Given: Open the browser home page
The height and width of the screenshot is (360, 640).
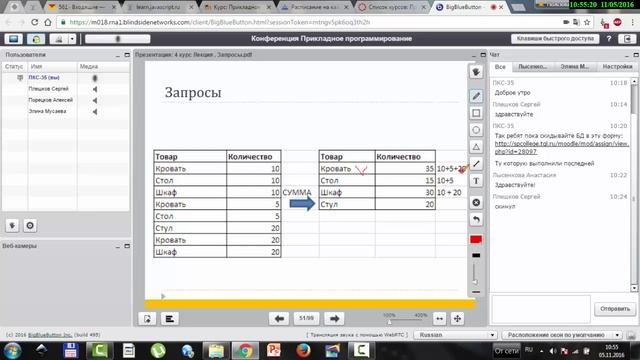Looking at the screenshot, I should pos(48,22).
